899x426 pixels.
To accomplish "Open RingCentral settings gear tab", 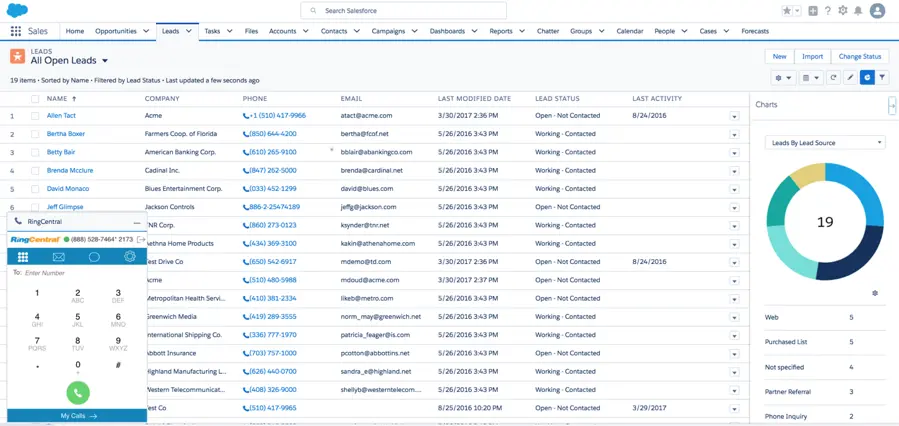I will (129, 257).
